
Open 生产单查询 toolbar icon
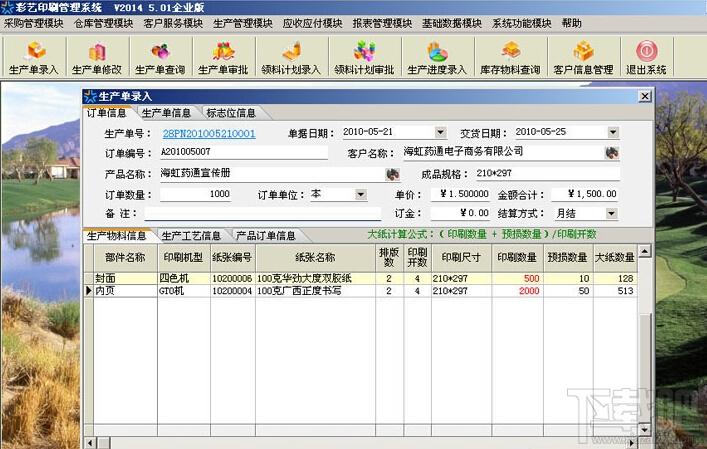[x=160, y=57]
